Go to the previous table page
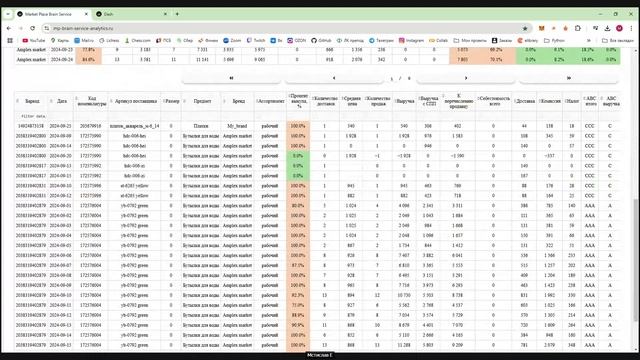 tap(334, 78)
